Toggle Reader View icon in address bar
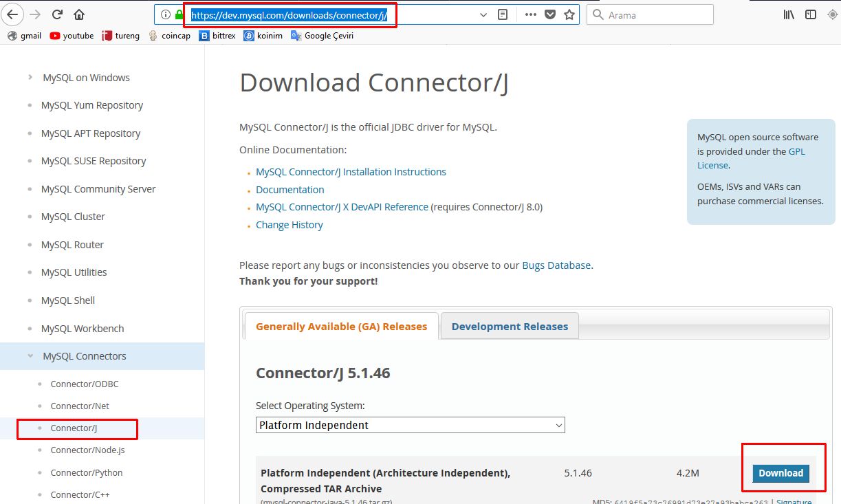This screenshot has width=841, height=504. [x=503, y=14]
